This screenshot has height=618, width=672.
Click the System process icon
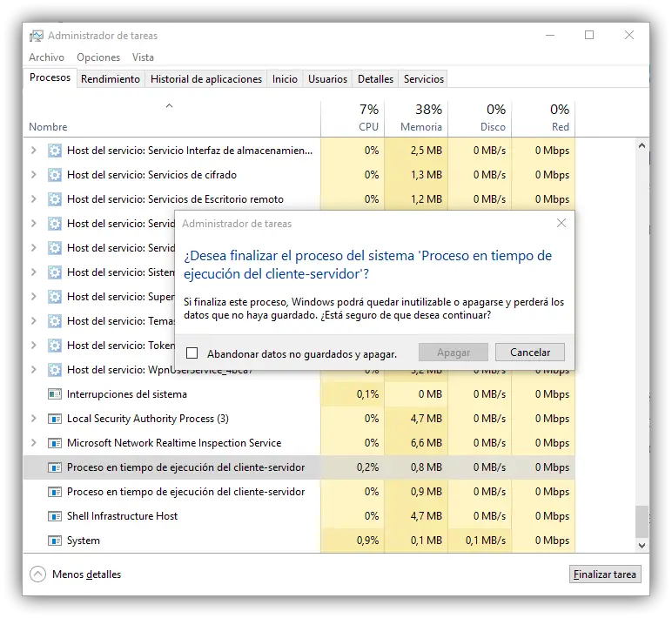pyautogui.click(x=55, y=541)
